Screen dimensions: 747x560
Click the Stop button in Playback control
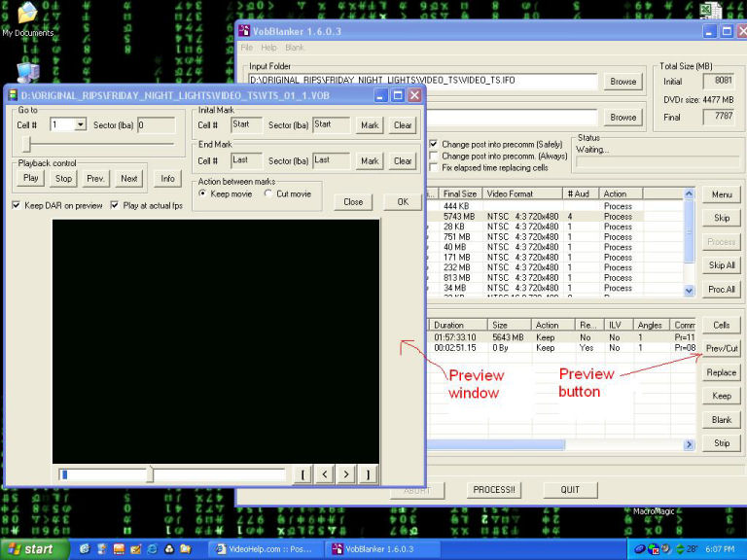coord(63,178)
